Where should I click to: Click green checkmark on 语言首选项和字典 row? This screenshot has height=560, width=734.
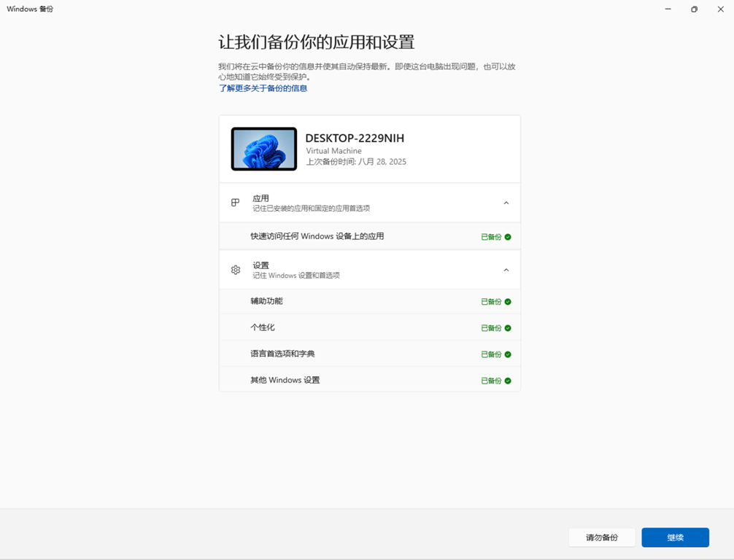[x=508, y=354]
